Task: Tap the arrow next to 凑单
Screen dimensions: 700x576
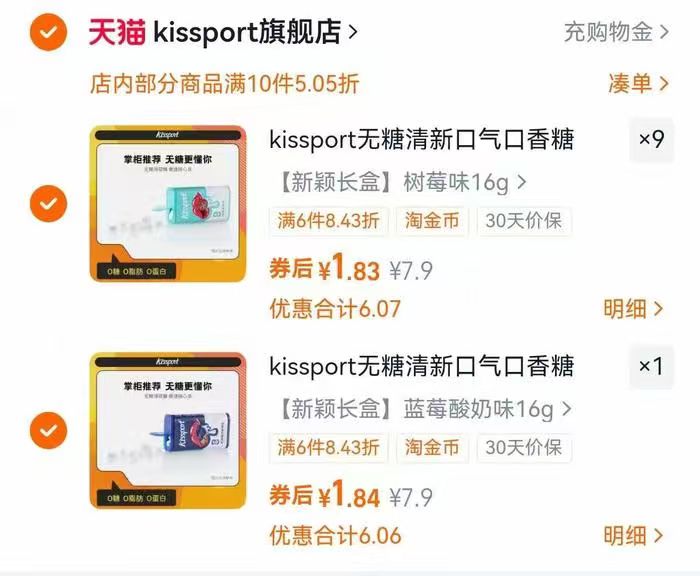Action: coord(663,83)
